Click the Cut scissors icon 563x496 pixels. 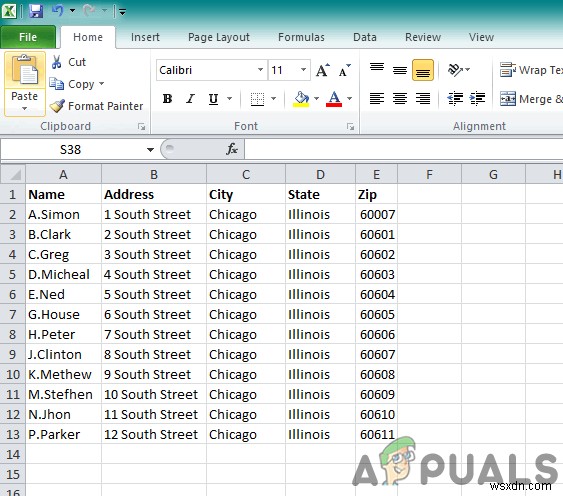pos(56,62)
